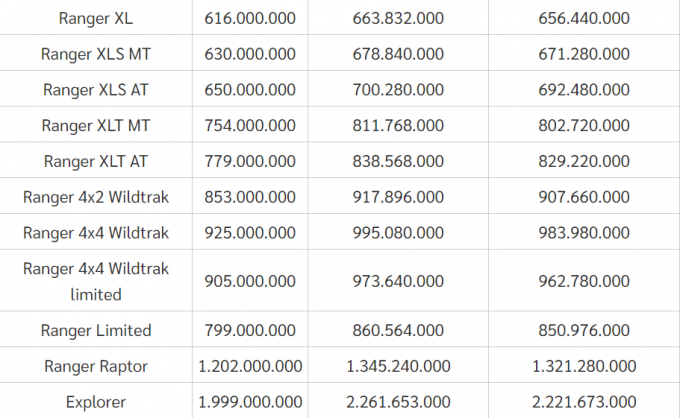Select the Ranger 4x2 Wildtrak cell
The height and width of the screenshot is (418, 680).
pos(96,197)
